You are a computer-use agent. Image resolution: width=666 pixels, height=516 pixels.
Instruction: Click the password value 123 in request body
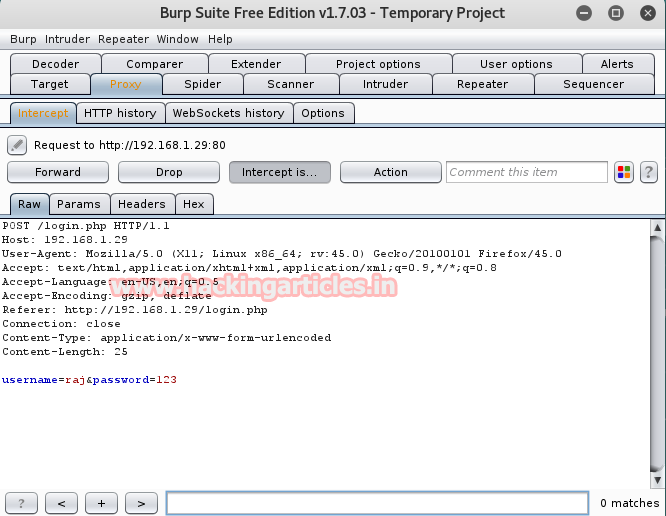tap(166, 380)
